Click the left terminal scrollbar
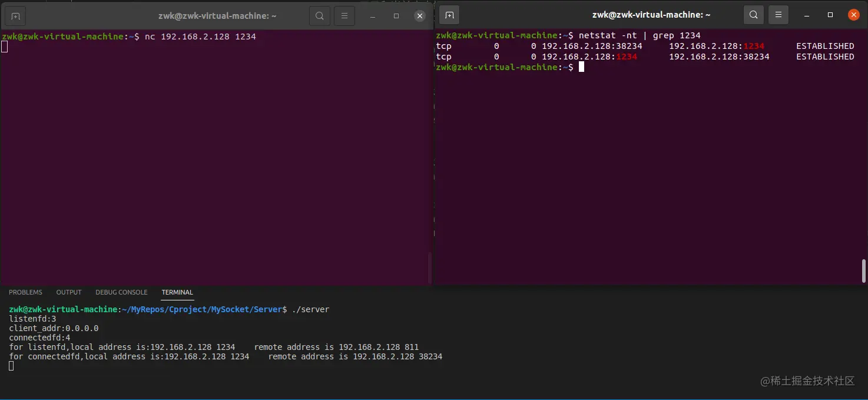868x400 pixels. 430,268
